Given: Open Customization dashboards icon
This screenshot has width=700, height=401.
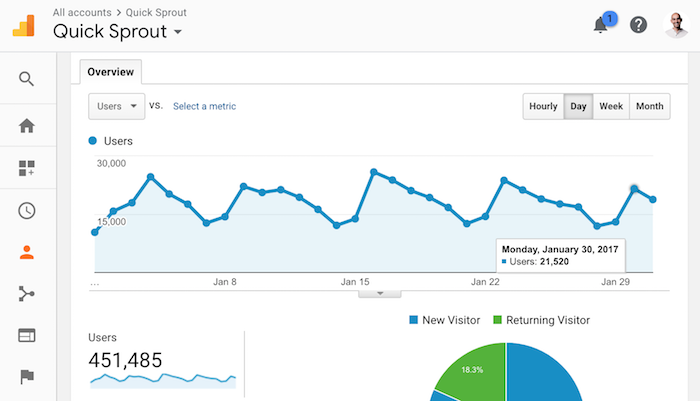Looking at the screenshot, I should (27, 168).
